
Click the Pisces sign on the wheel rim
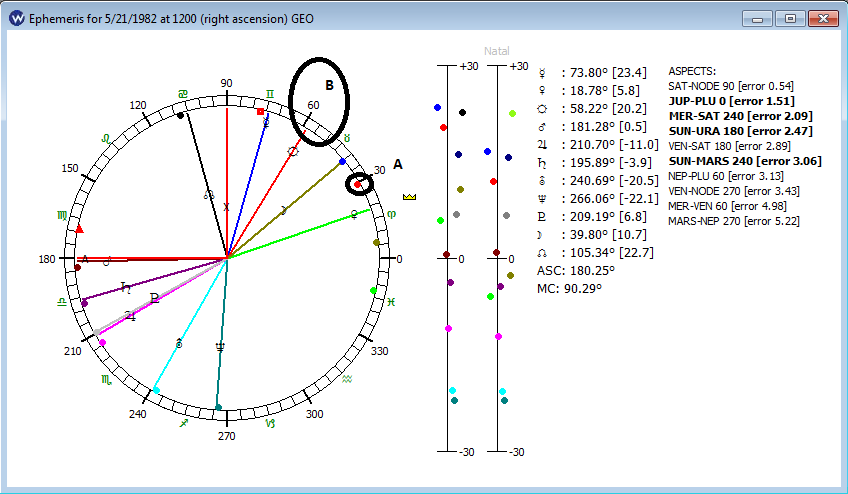click(x=391, y=302)
